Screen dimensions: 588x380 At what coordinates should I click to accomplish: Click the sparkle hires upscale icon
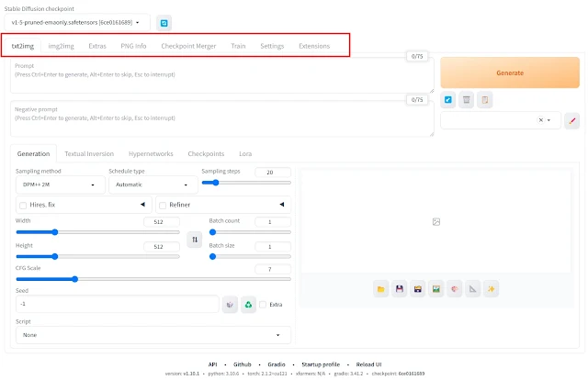point(492,289)
